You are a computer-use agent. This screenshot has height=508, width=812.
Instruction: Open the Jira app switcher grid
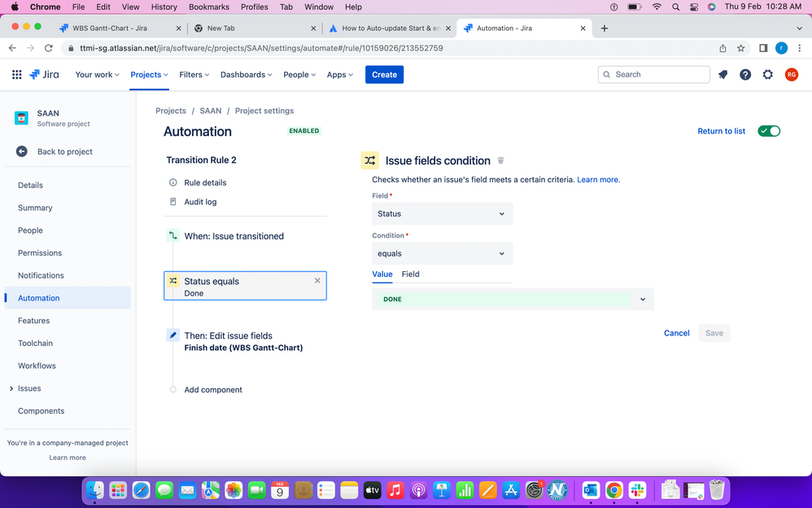16,75
